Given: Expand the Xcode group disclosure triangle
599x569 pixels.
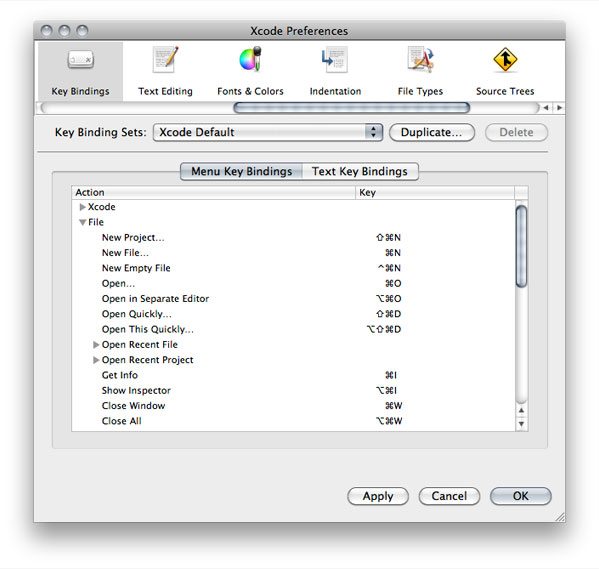Looking at the screenshot, I should [x=82, y=207].
